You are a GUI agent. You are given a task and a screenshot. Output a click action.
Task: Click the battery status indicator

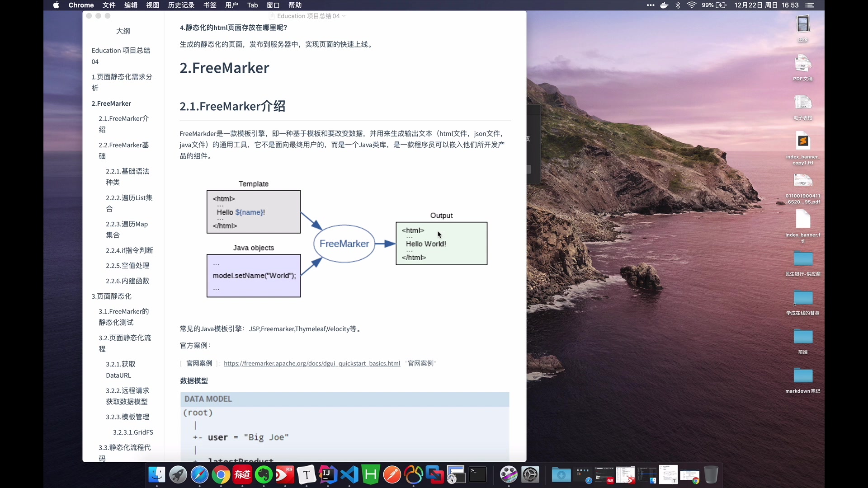click(714, 5)
